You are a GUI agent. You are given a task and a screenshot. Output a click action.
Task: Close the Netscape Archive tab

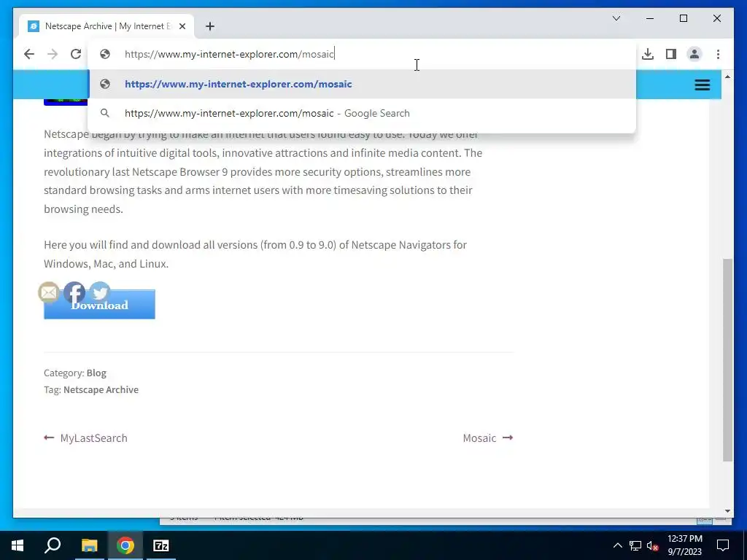pos(182,26)
